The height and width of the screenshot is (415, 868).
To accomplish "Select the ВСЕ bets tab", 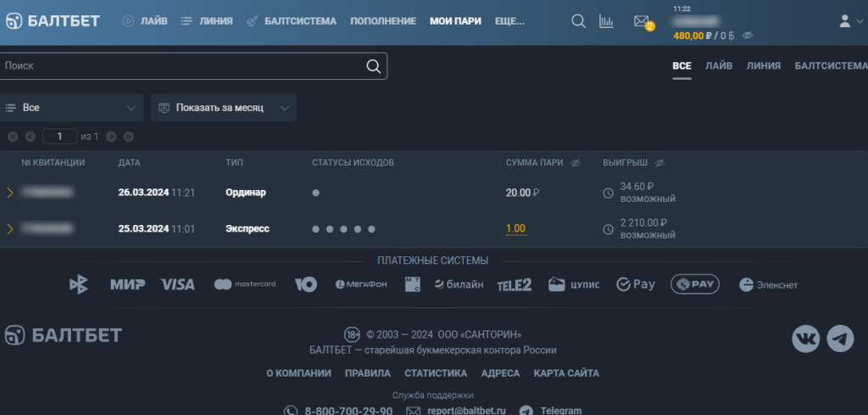I will [x=682, y=66].
